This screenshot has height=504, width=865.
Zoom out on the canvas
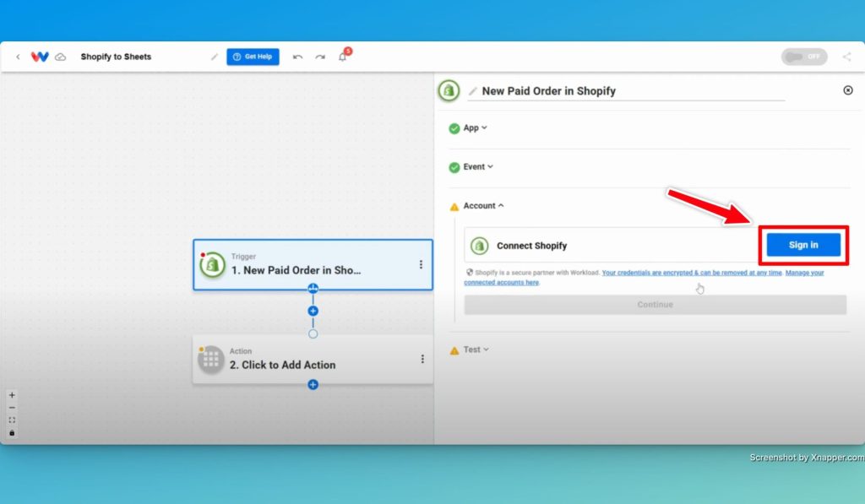click(12, 408)
